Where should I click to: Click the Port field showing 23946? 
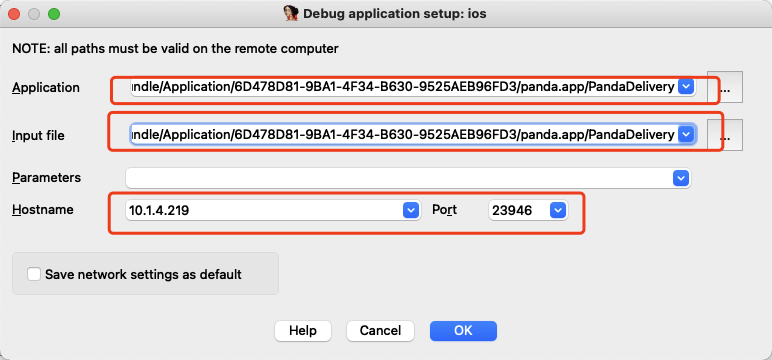[x=518, y=210]
